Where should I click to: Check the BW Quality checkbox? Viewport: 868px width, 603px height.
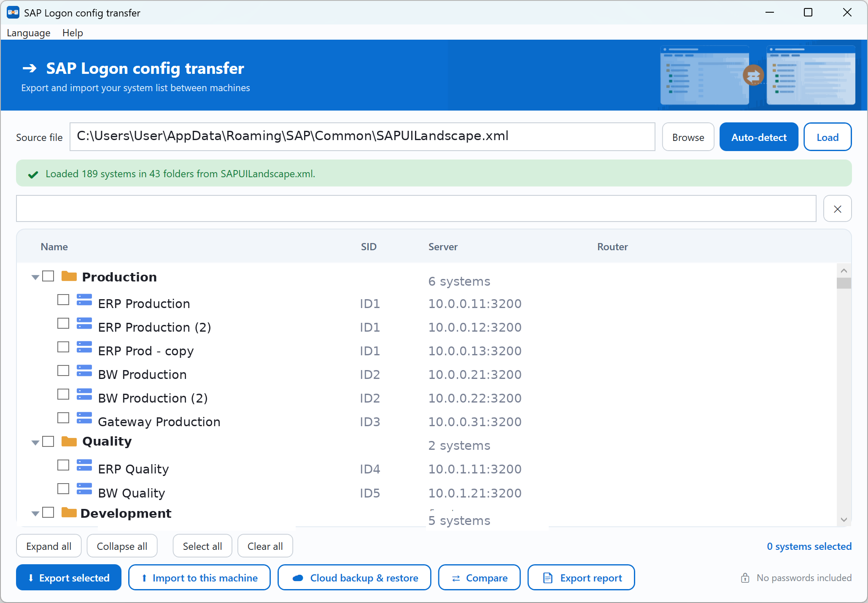click(63, 489)
